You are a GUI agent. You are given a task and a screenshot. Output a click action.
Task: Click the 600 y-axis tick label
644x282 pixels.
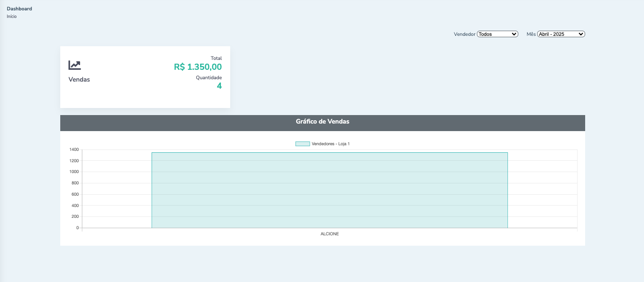click(x=75, y=194)
